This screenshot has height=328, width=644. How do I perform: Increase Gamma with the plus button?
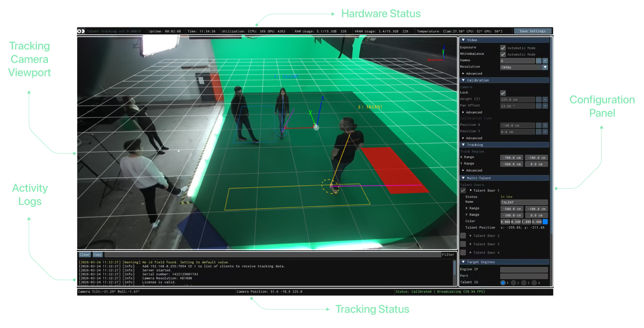[x=545, y=61]
